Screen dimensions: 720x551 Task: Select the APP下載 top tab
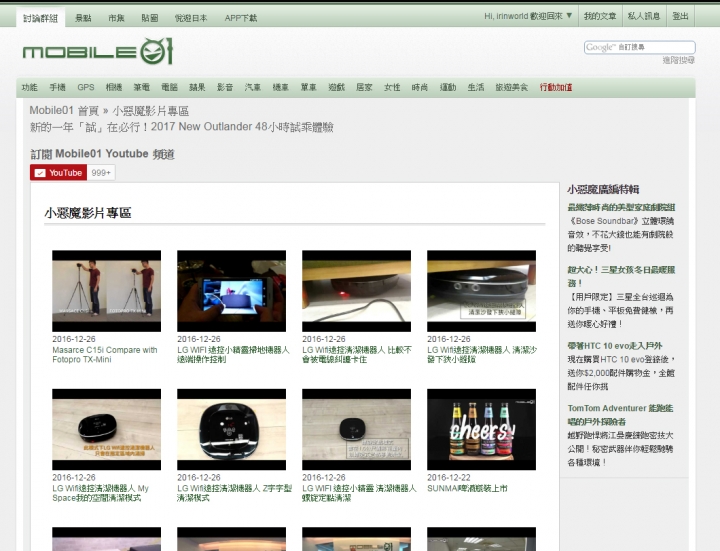241,18
